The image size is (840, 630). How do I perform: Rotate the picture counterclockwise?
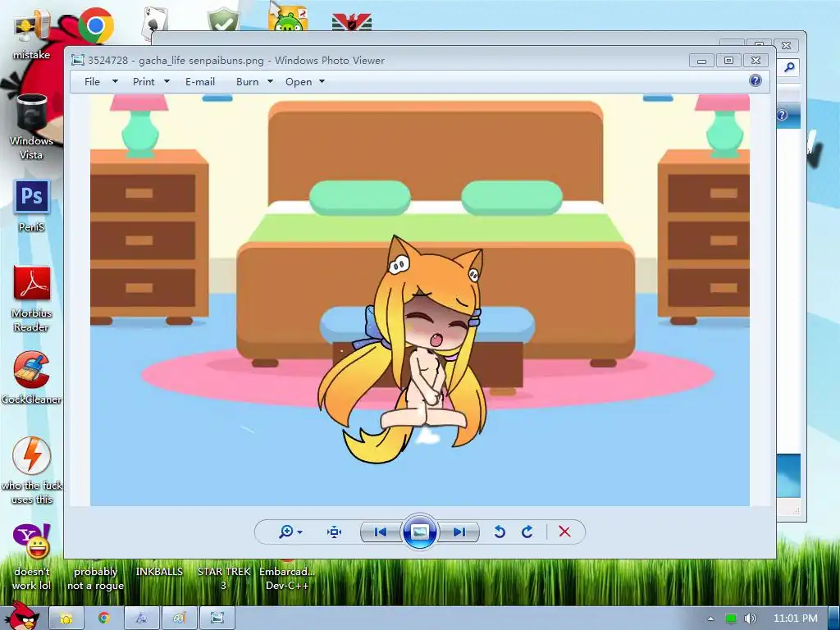click(x=500, y=532)
